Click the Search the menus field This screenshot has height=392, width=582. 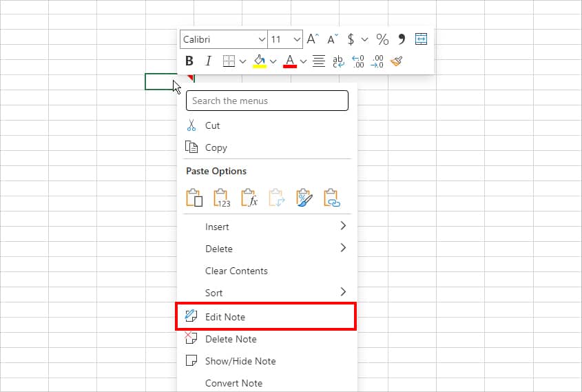[267, 101]
